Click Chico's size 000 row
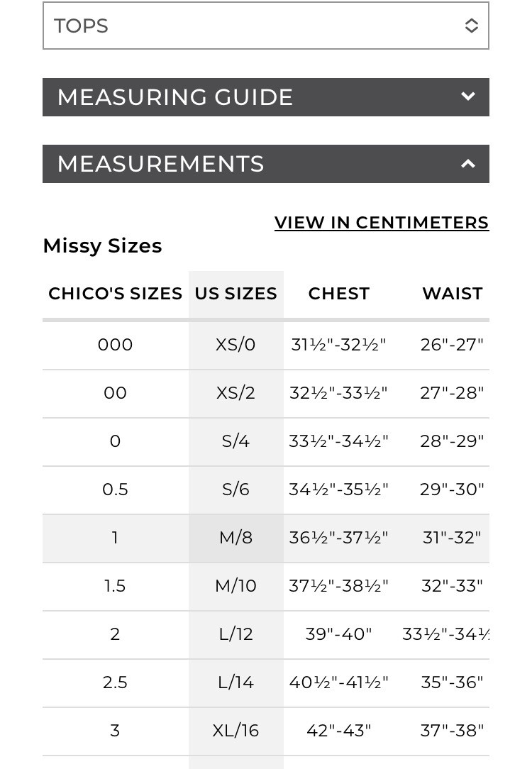This screenshot has width=532, height=769. click(266, 345)
